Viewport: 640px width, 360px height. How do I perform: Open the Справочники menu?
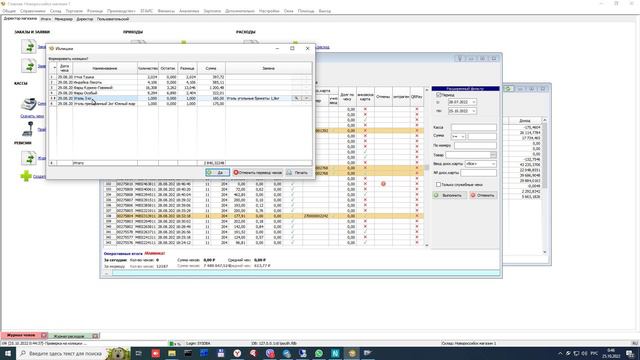(33, 11)
